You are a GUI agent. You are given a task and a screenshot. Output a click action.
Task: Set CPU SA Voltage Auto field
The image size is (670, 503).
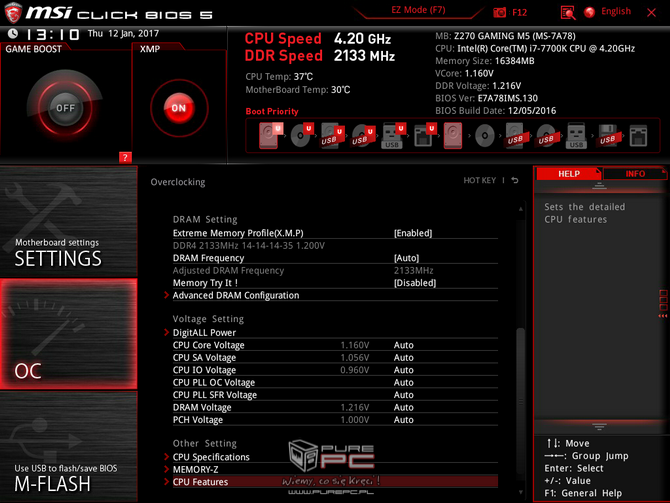[x=404, y=357]
